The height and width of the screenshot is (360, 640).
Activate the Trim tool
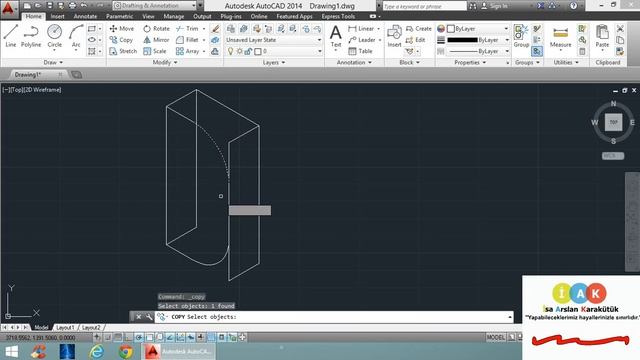point(187,29)
